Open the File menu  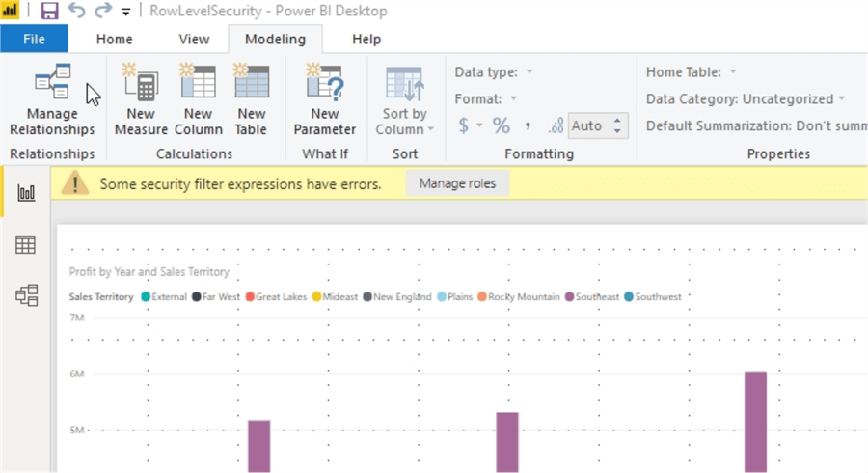click(35, 39)
